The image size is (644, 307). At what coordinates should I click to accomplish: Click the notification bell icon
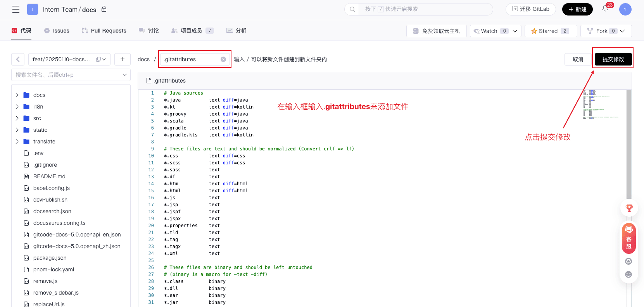(x=605, y=9)
